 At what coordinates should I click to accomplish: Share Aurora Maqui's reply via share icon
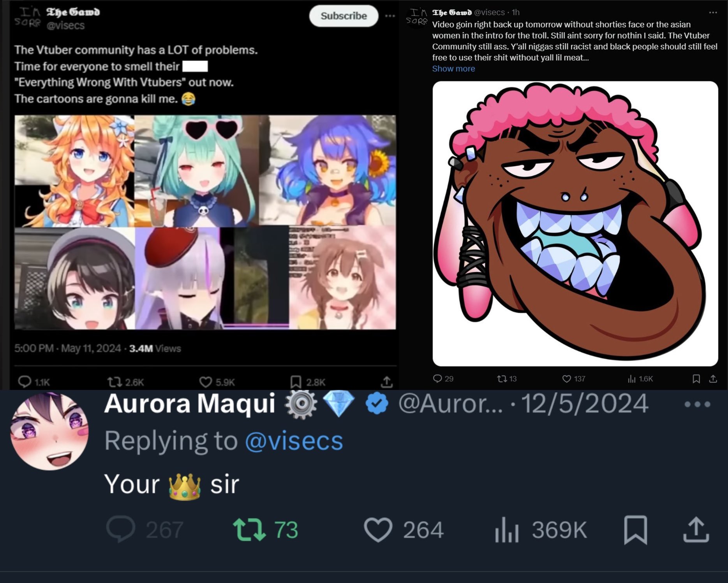pyautogui.click(x=696, y=530)
